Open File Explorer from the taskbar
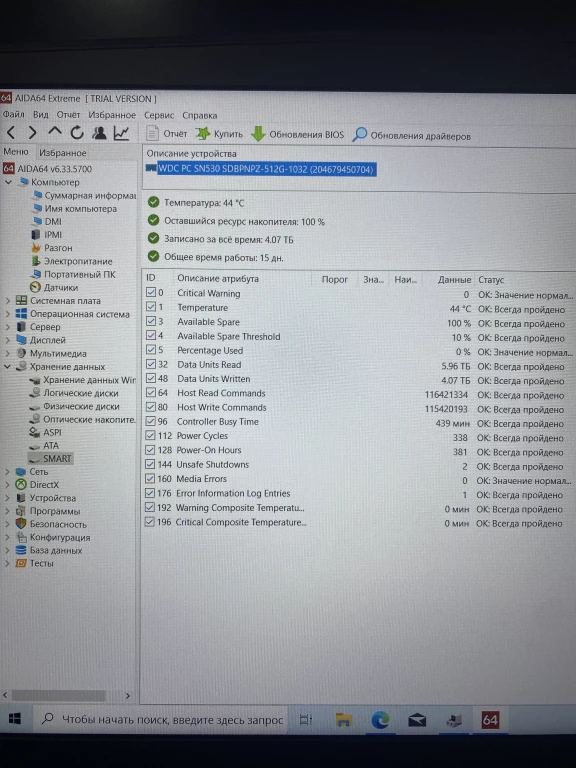The height and width of the screenshot is (768, 576). tap(344, 720)
